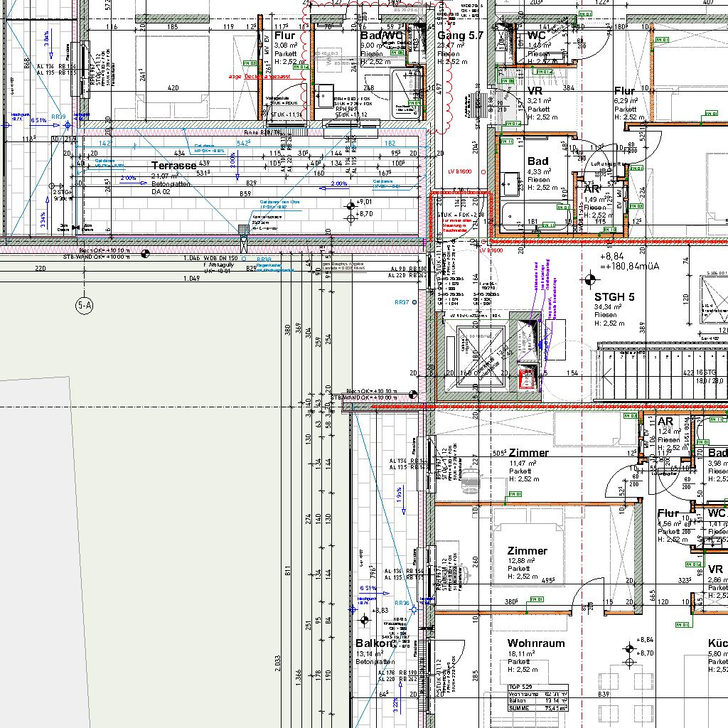Click the floor drain grate at terrace edge
Screen dimensions: 728x728
(244, 230)
